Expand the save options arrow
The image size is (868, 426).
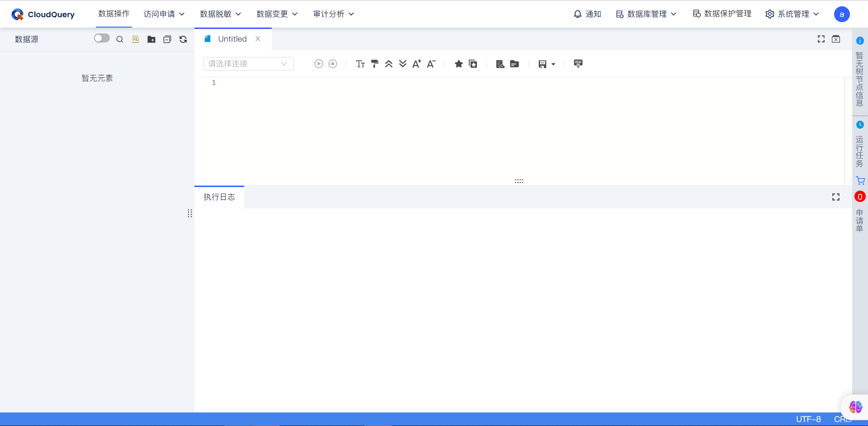pos(553,64)
